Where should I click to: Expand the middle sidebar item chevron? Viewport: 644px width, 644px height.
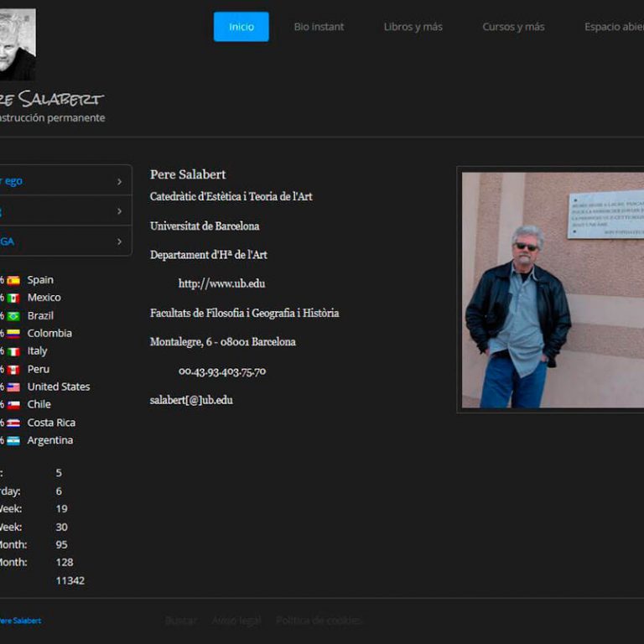coord(119,211)
